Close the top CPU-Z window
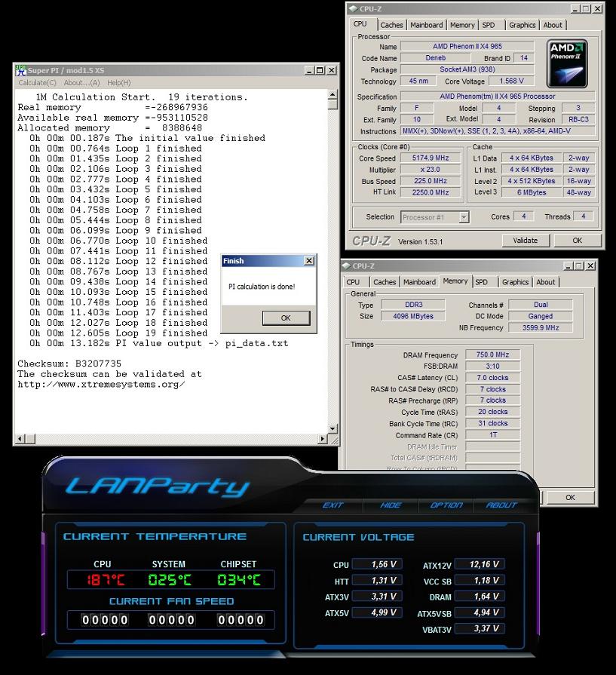 click(x=597, y=8)
